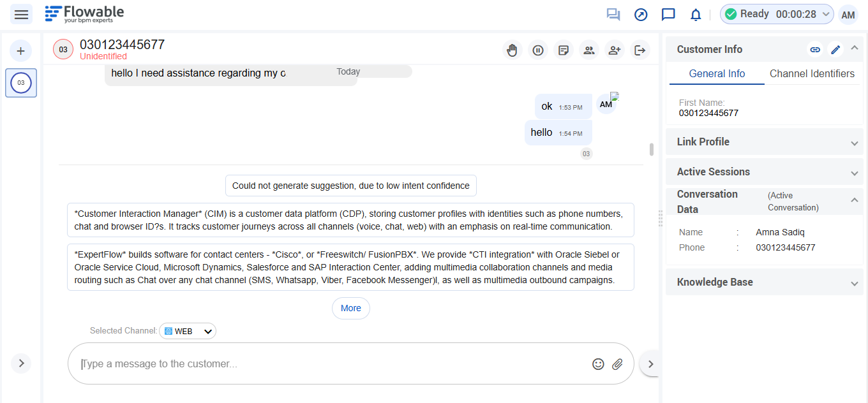Click the leave conversation icon
Image resolution: width=868 pixels, height=403 pixels.
coord(640,50)
